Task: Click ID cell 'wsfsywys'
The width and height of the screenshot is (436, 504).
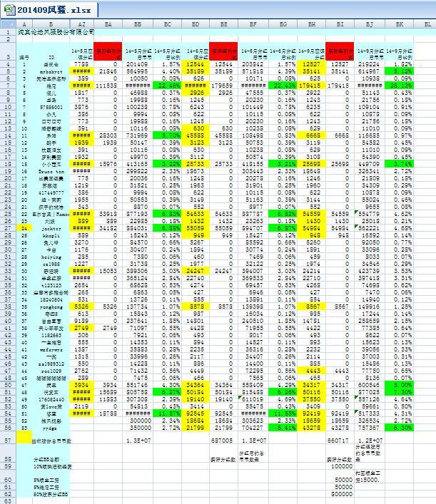Action: 51,349
